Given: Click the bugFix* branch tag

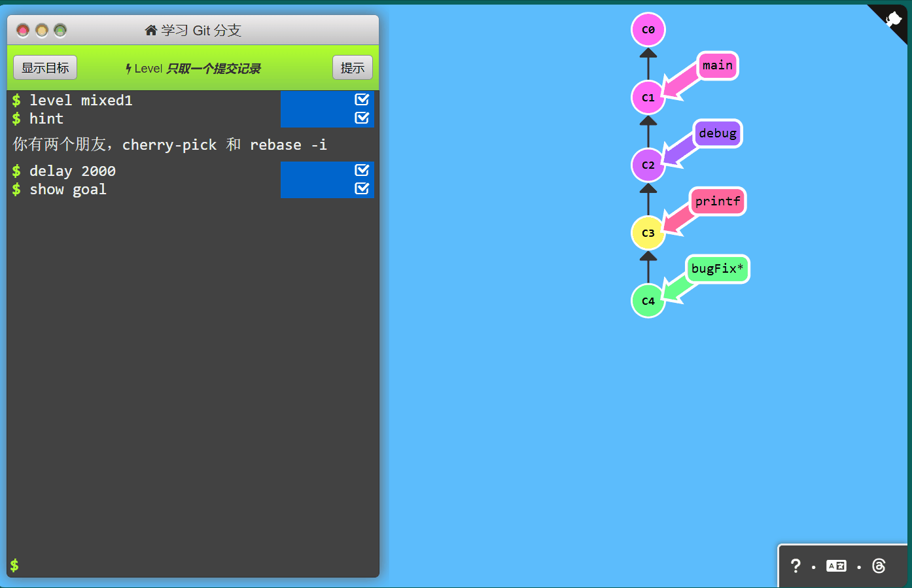Looking at the screenshot, I should tap(717, 269).
